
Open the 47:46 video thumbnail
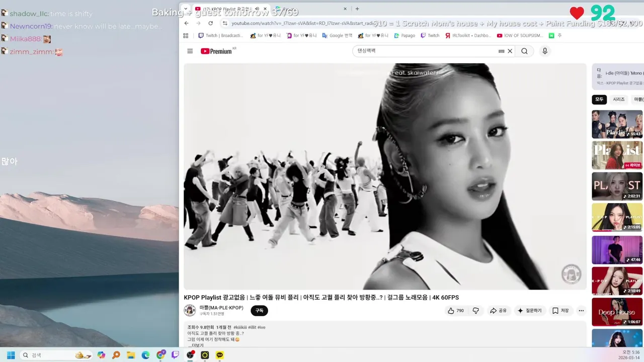617,249
